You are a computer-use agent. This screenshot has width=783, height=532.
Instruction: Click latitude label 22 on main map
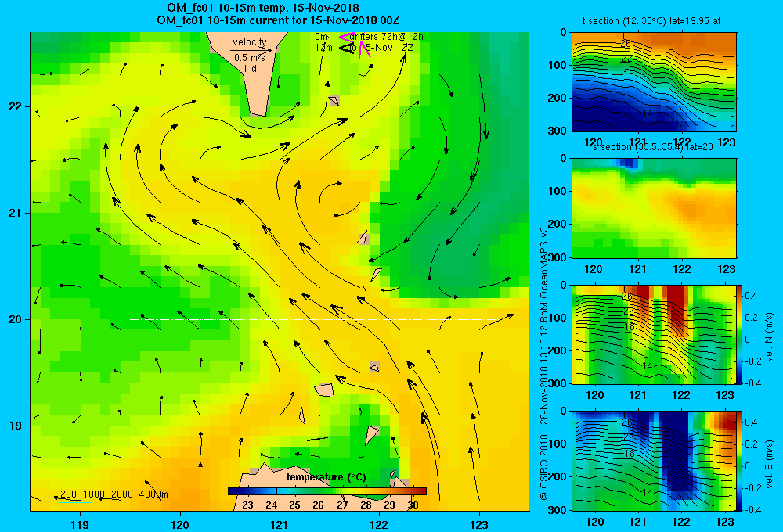click(16, 106)
